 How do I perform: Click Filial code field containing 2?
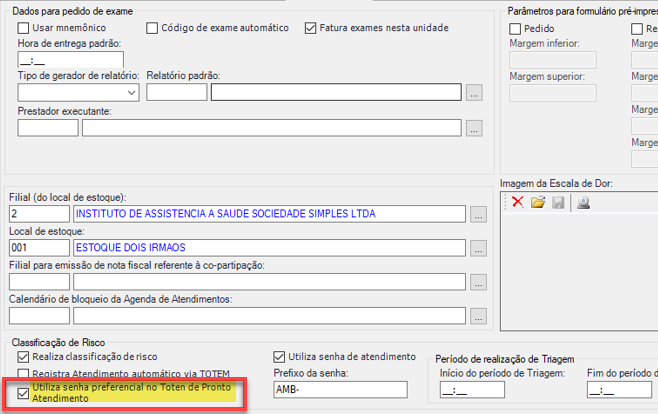[x=39, y=214]
